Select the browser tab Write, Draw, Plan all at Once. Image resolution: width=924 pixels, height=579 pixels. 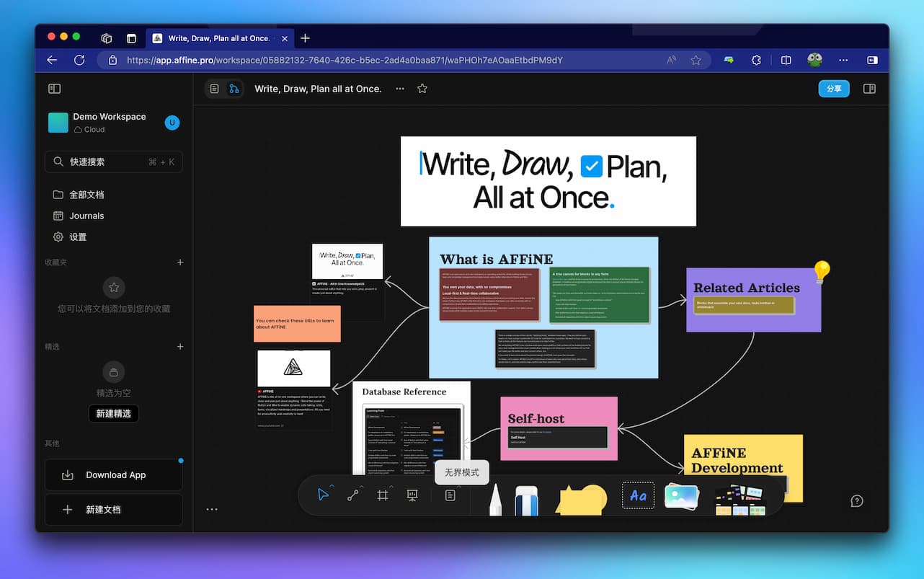(220, 38)
